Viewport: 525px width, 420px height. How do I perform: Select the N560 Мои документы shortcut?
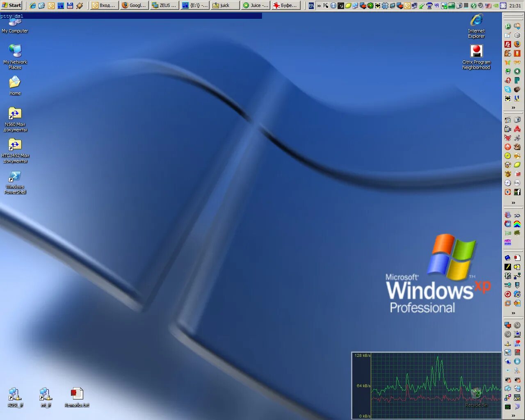15,119
